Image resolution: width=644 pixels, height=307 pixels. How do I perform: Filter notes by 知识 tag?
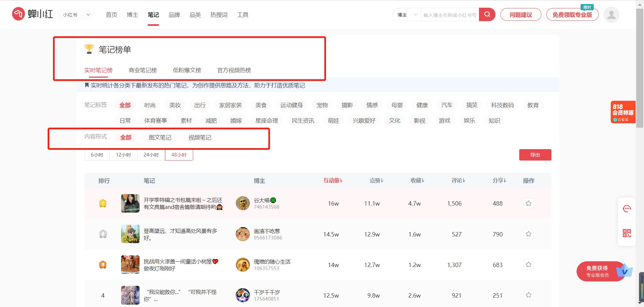494,121
